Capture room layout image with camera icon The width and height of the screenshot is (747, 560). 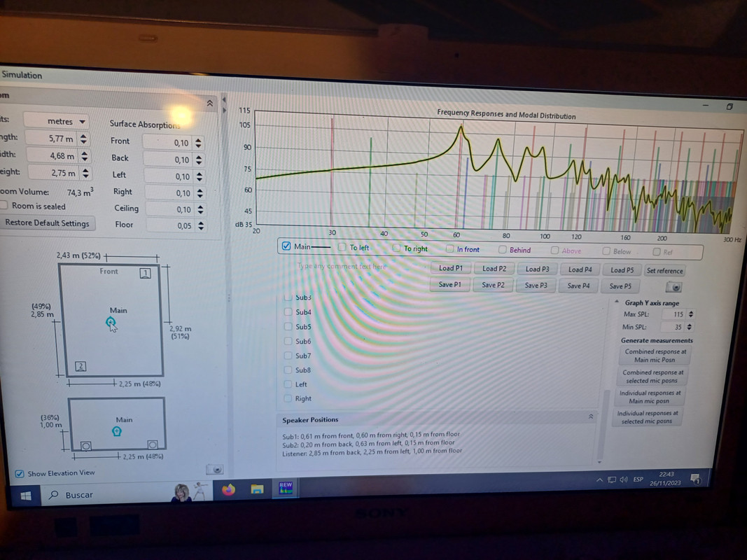coord(215,470)
